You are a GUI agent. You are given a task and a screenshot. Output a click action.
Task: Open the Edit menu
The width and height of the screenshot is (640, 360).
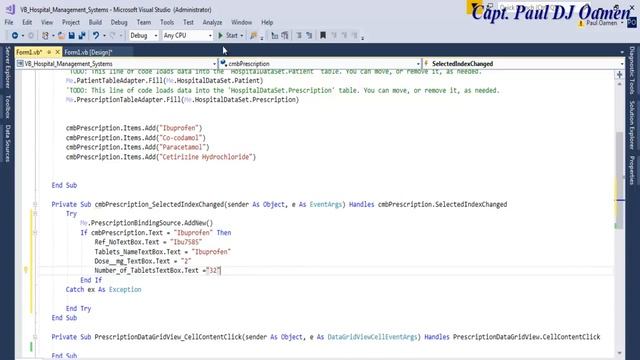tap(27, 22)
